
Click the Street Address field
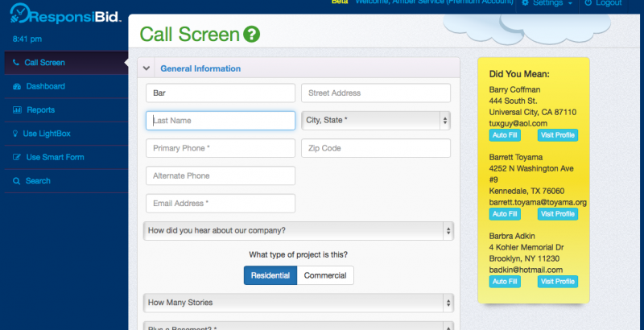click(x=376, y=93)
